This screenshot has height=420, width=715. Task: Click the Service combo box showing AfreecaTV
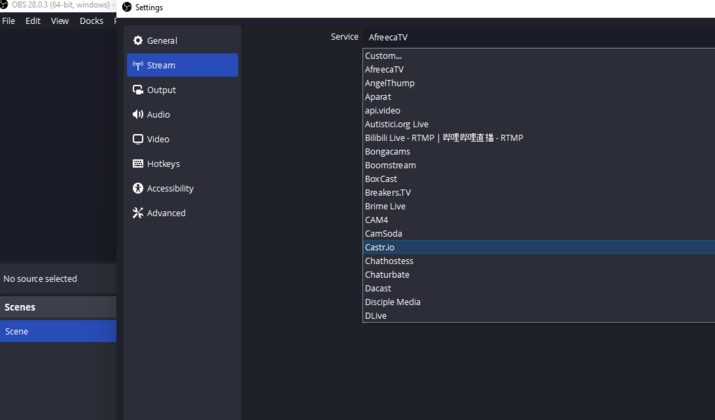539,37
